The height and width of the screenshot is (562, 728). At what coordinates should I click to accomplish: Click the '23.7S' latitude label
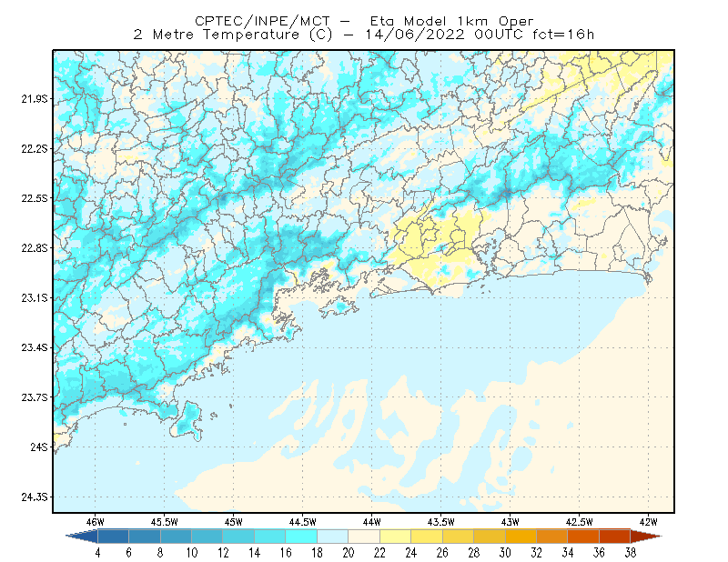click(35, 397)
